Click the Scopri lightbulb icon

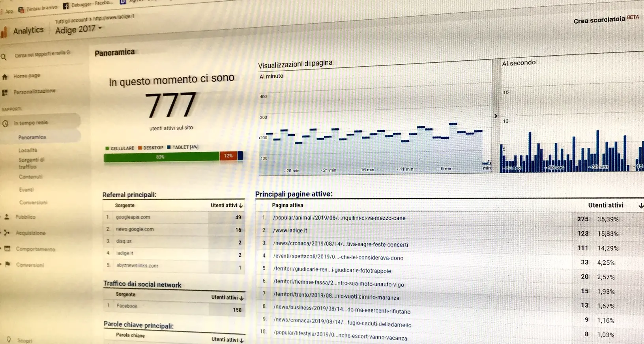pyautogui.click(x=9, y=340)
